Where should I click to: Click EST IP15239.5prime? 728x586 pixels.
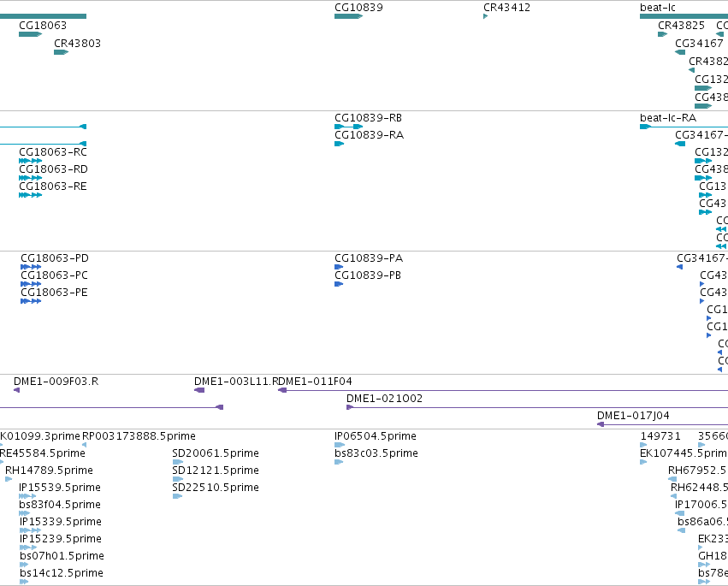[61, 539]
